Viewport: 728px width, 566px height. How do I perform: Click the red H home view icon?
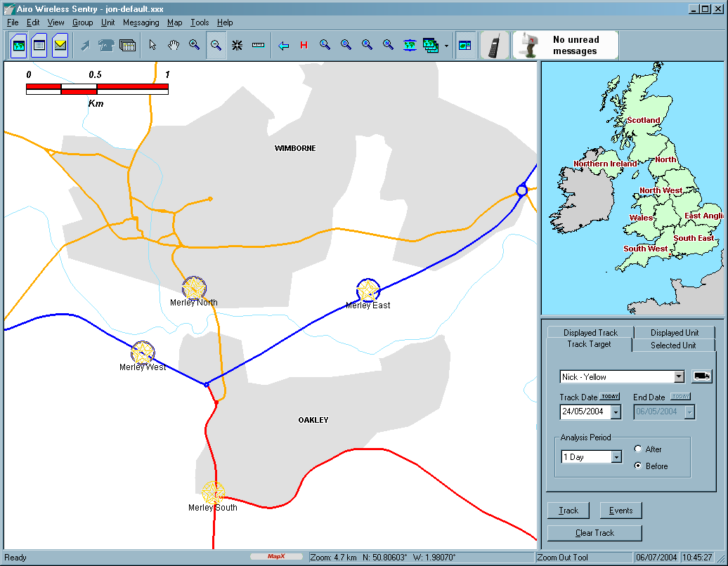click(x=304, y=45)
